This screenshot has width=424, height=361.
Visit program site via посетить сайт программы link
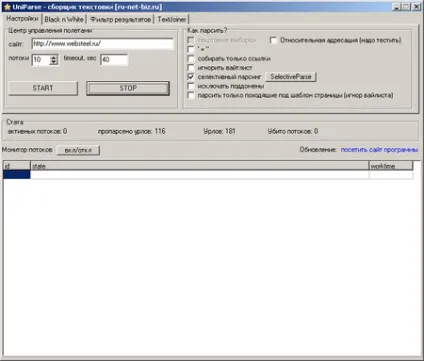click(x=379, y=150)
